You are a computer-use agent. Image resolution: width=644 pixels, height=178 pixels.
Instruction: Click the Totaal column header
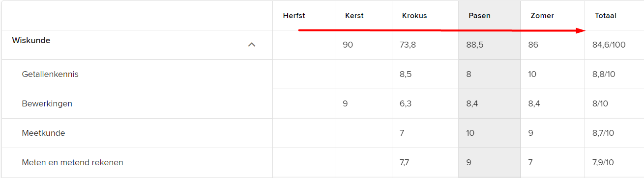(606, 16)
